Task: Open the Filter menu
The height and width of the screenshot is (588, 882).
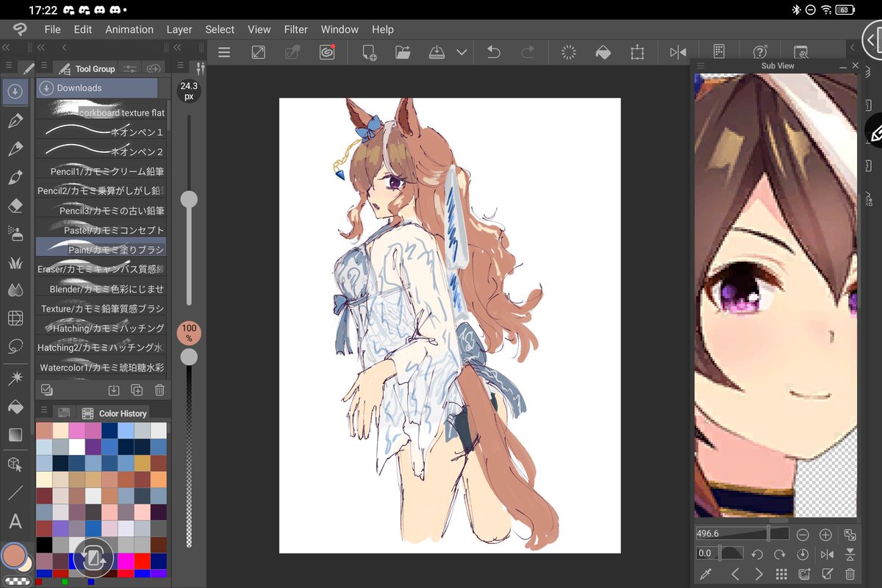Action: click(296, 29)
